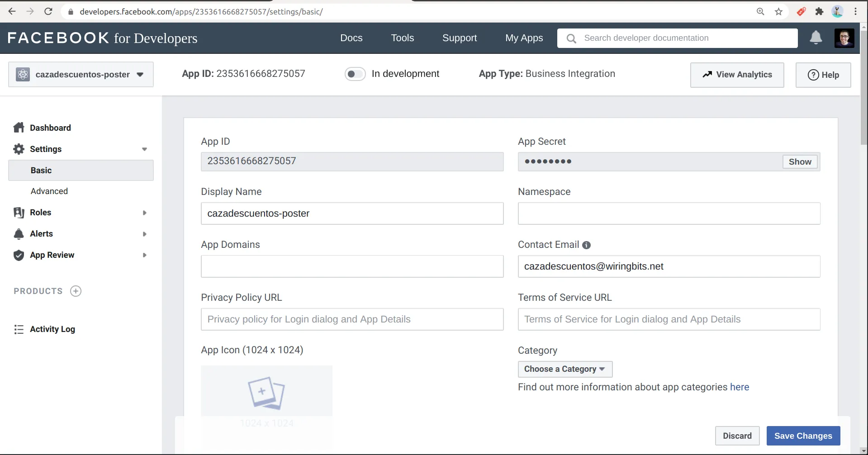Bookmark this page with the star icon
This screenshot has height=455, width=868.
(778, 12)
